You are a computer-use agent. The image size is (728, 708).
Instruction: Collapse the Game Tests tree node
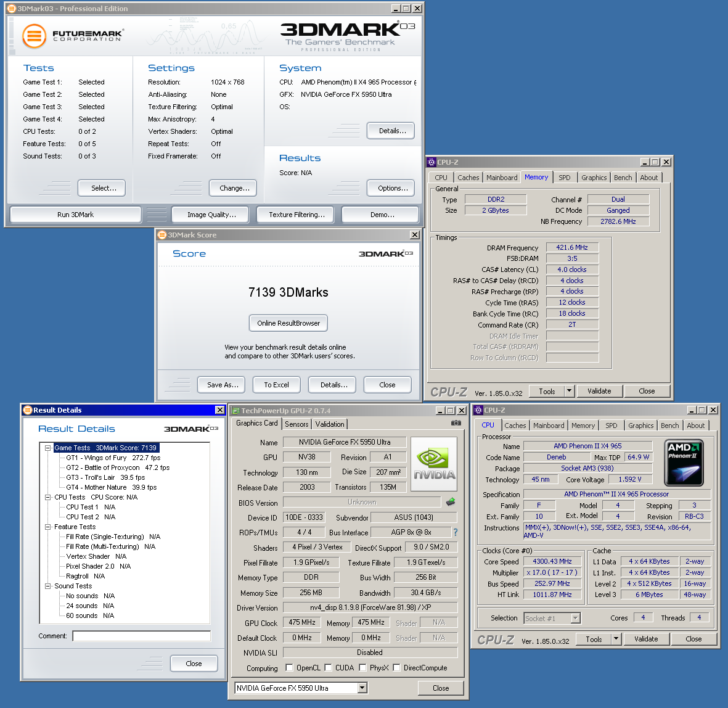(x=47, y=448)
